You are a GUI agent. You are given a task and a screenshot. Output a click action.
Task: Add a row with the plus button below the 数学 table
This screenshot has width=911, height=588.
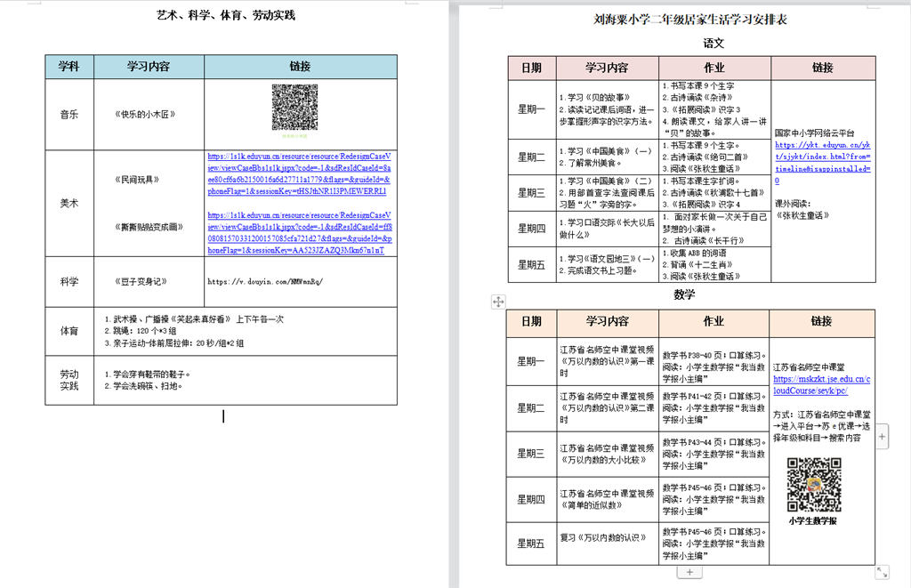(x=689, y=572)
